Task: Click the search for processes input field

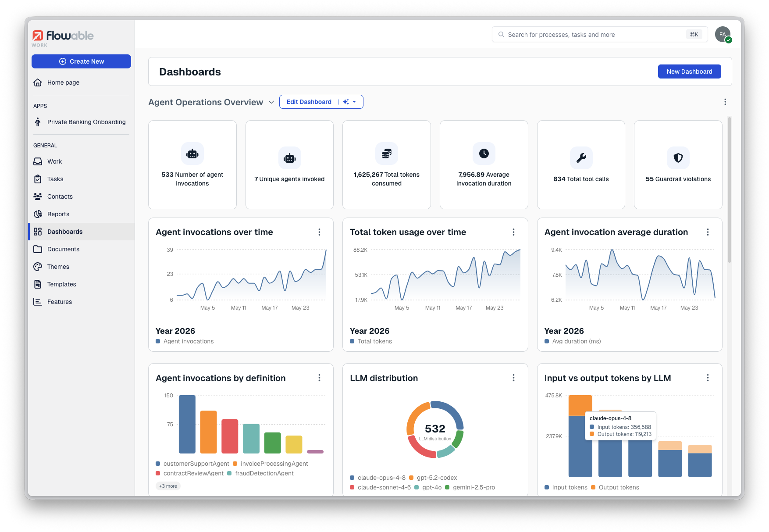Action: coord(600,34)
